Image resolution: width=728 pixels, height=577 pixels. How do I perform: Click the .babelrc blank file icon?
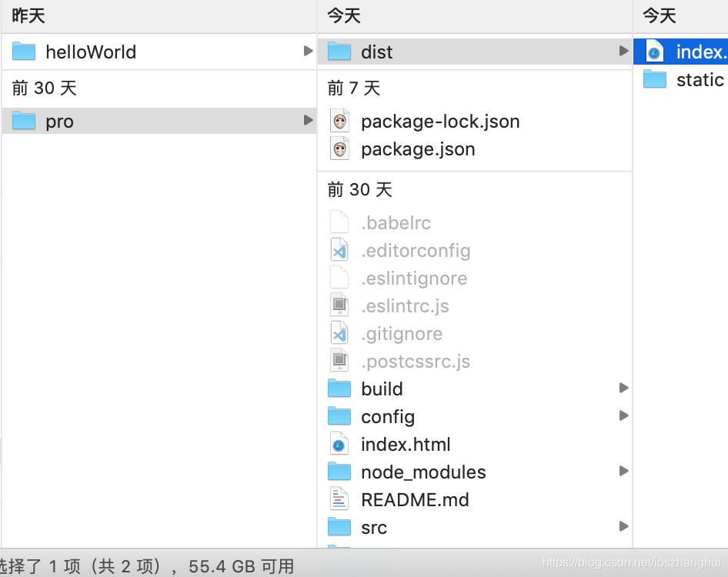[339, 222]
